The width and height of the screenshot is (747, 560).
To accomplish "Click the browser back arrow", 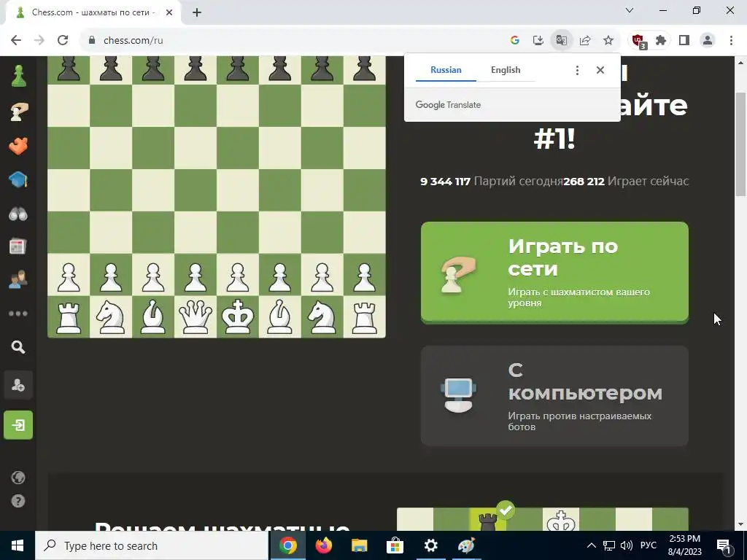I will click(x=16, y=41).
